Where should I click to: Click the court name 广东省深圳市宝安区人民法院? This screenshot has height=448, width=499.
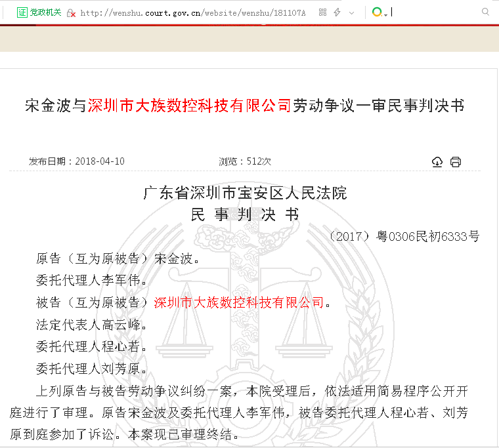[244, 193]
